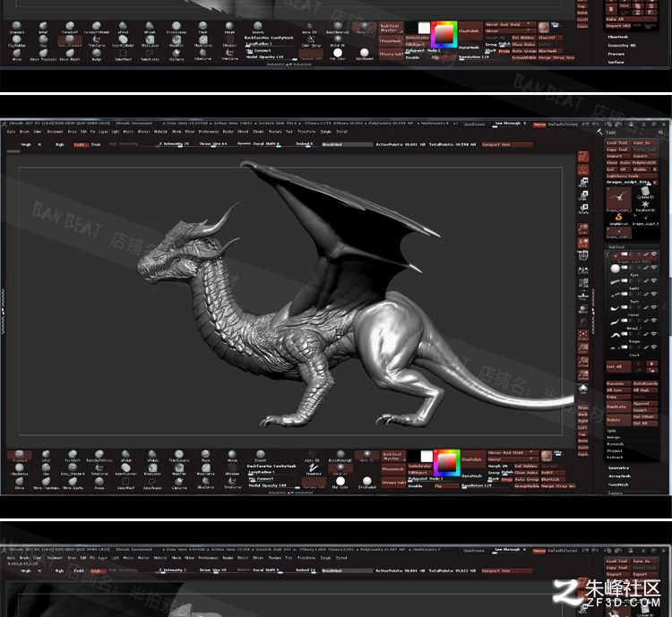This screenshot has height=617, width=672.
Task: Select the MaskLasso brush in the full dragon window
Action: (152, 469)
